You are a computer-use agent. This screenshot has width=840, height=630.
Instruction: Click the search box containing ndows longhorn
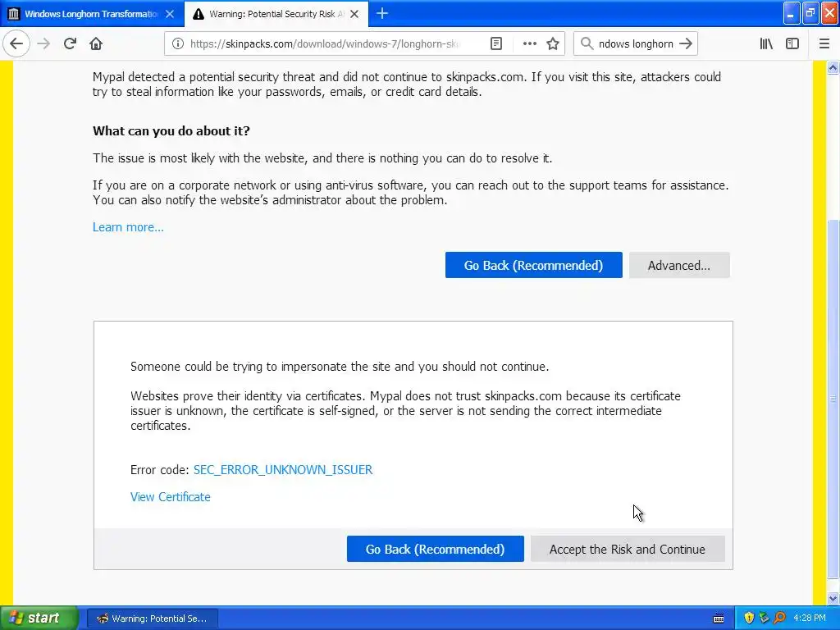[636, 44]
